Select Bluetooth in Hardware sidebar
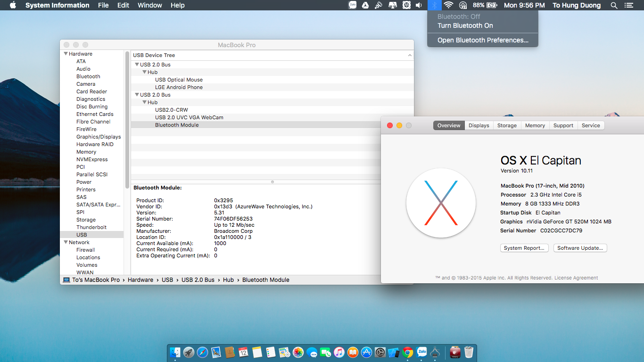Viewport: 644px width, 362px height. 88,76
